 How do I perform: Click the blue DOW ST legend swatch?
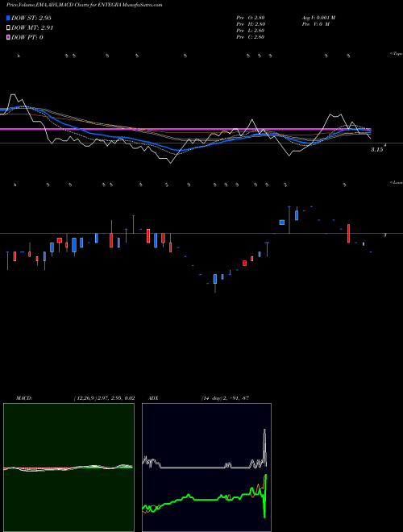[9, 18]
